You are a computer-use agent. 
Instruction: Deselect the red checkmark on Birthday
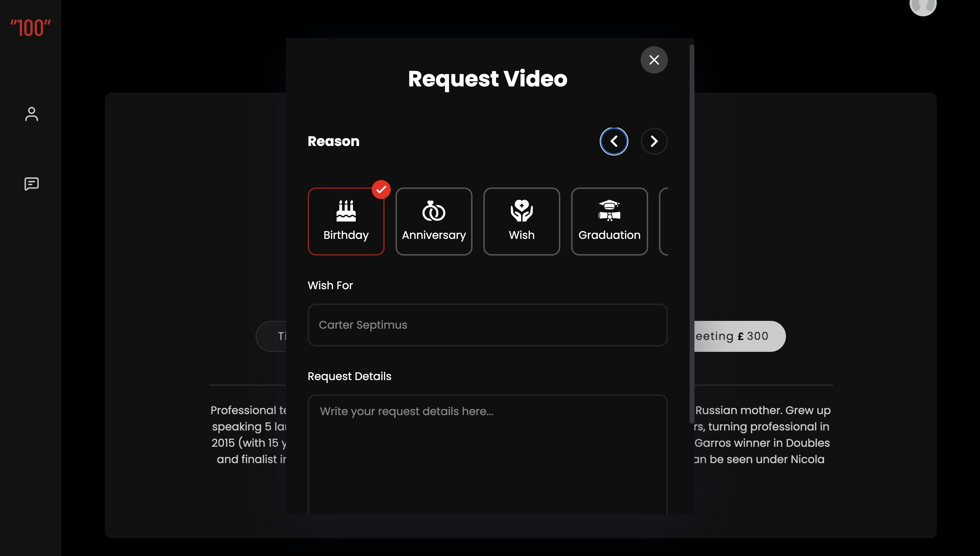[381, 190]
